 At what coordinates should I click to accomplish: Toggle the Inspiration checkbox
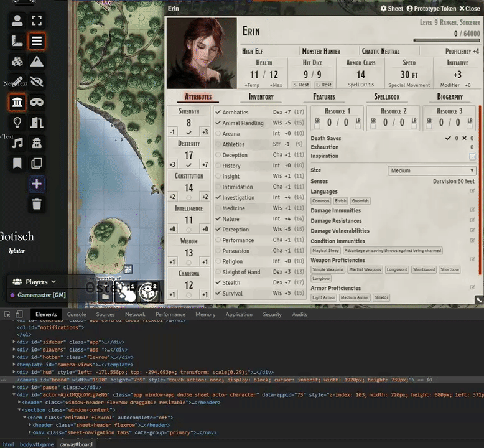point(472,156)
